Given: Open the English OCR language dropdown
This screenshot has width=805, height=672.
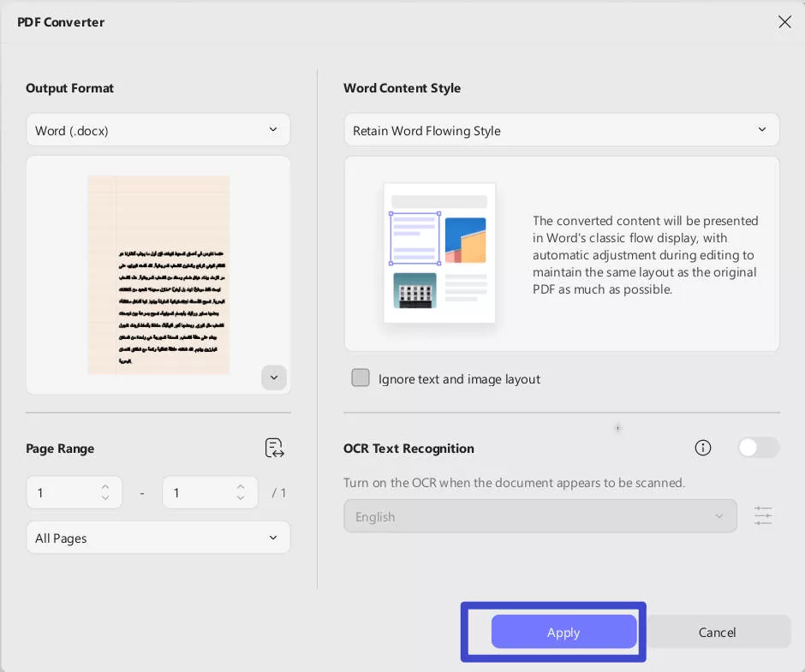Looking at the screenshot, I should 540,515.
